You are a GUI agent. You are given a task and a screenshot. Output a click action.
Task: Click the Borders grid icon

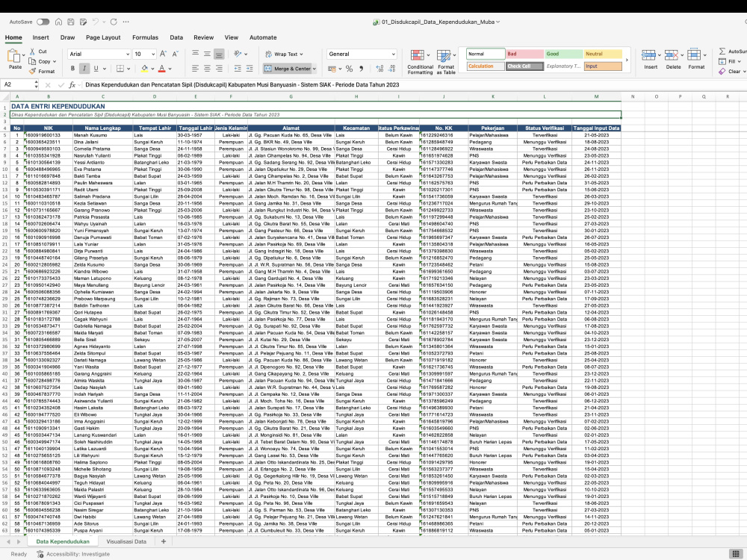click(120, 69)
